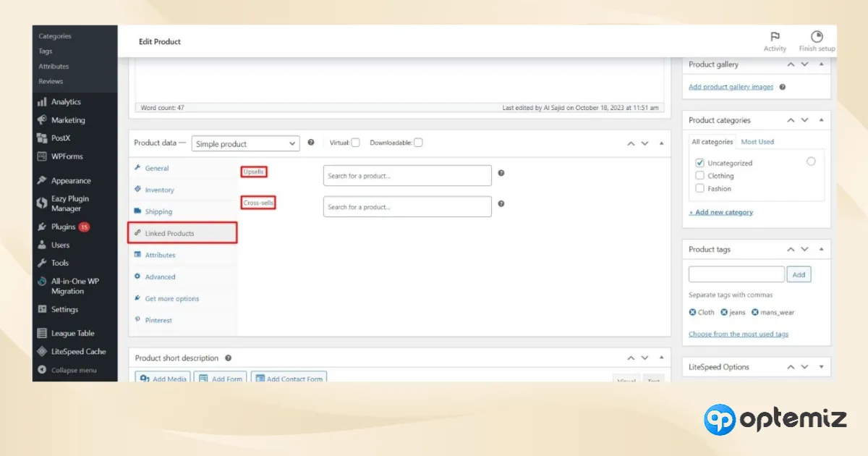This screenshot has height=456, width=868.
Task: Click the help icon for Cross-sells field
Action: coord(501,203)
